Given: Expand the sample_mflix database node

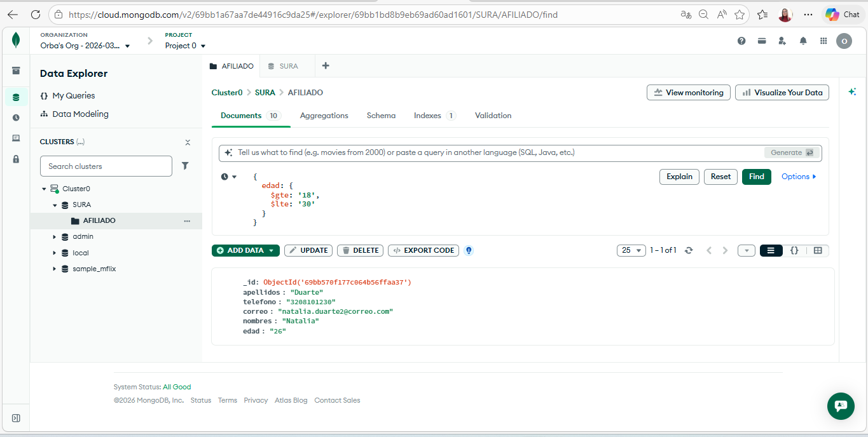Looking at the screenshot, I should 55,269.
